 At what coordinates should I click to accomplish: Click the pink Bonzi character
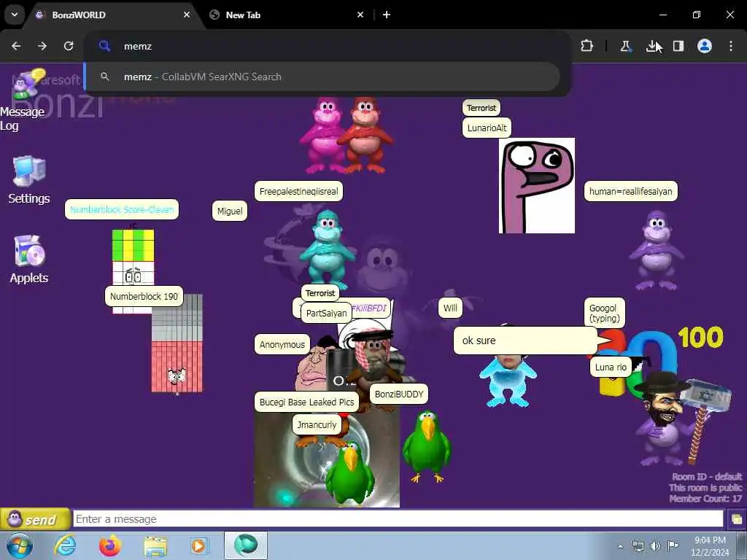325,136
